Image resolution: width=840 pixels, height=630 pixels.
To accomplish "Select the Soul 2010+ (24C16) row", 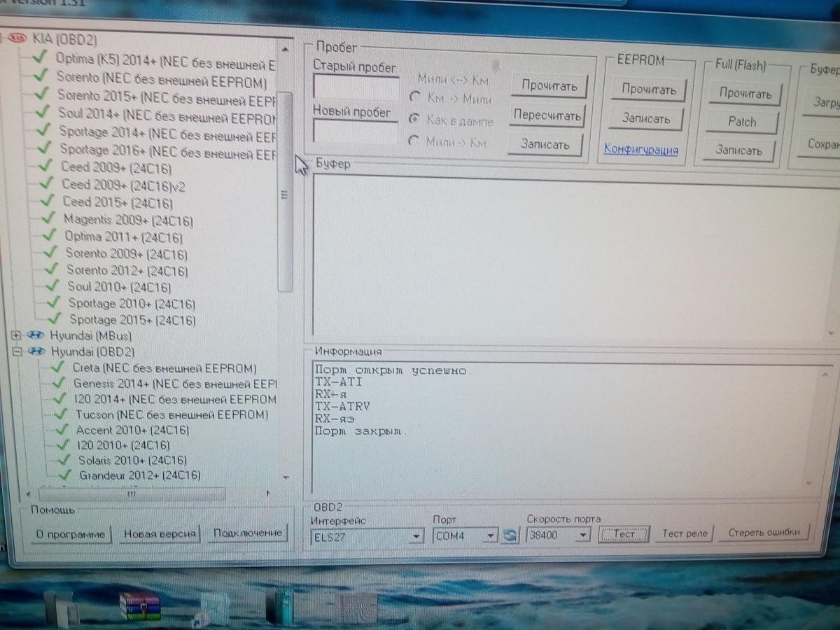I will [120, 287].
